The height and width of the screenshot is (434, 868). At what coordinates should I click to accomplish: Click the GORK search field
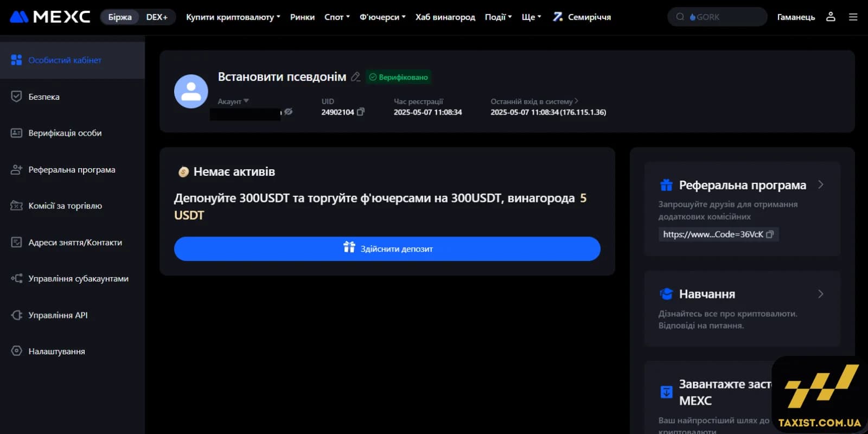(717, 17)
